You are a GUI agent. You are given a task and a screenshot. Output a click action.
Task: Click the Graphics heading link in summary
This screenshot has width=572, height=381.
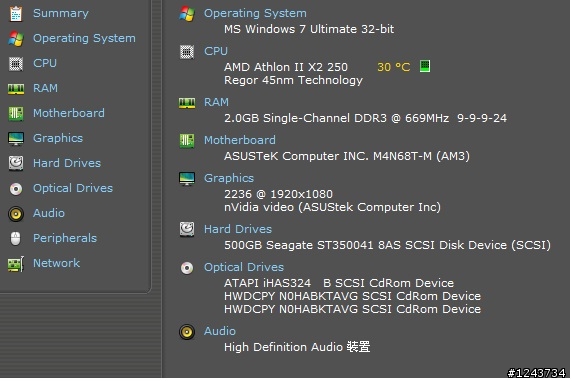(229, 179)
